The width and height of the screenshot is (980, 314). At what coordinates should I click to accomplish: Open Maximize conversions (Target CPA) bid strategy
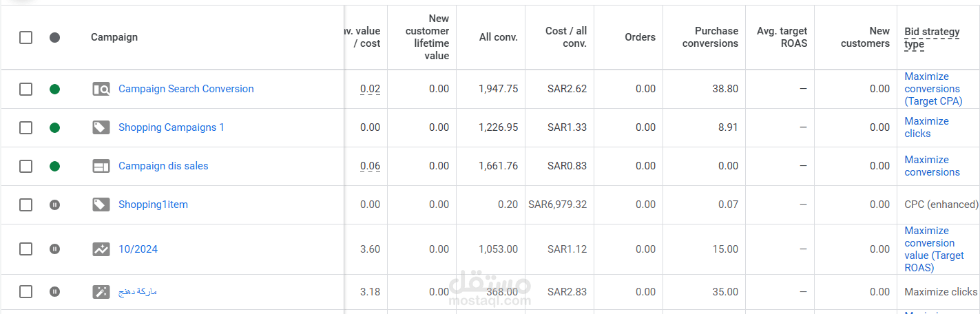point(932,89)
